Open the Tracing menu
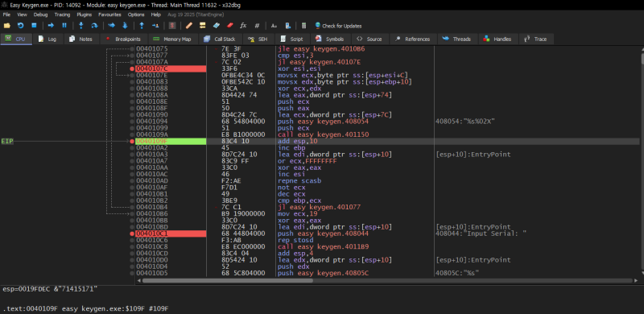Viewport: 644px width, 314px height. click(x=62, y=14)
